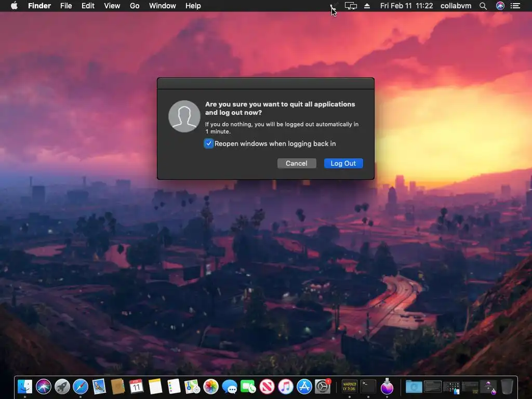
Task: Open the Help menu
Action: coord(193,6)
